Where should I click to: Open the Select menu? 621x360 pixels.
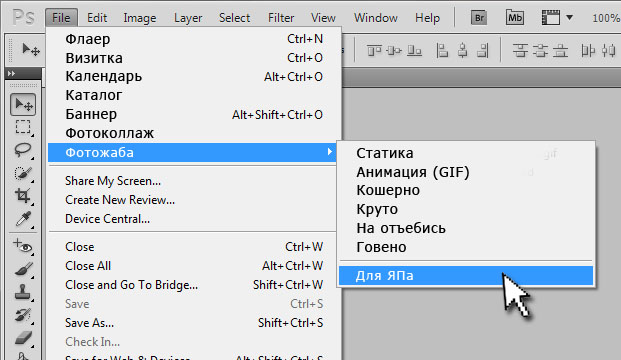click(234, 18)
